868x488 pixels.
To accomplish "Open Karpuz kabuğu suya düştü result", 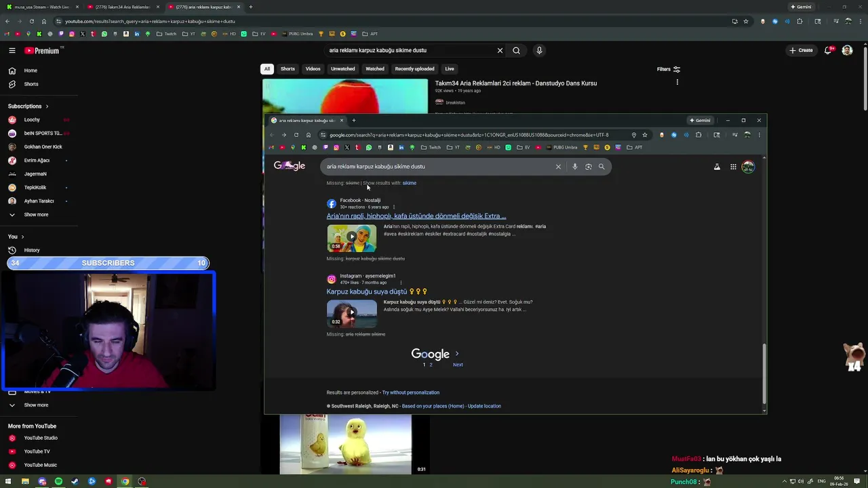I will 376,291.
